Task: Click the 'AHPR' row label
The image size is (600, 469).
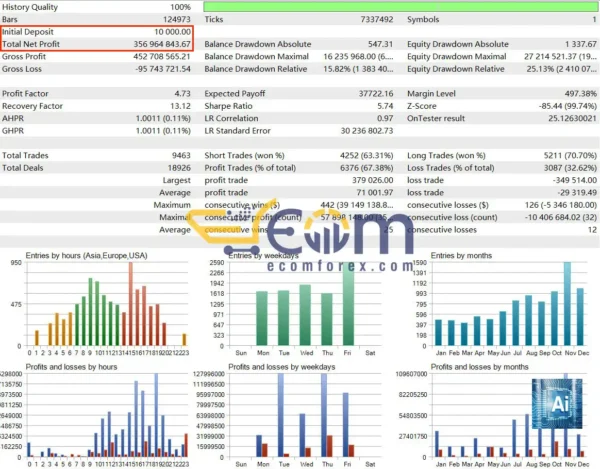Action: pos(13,118)
